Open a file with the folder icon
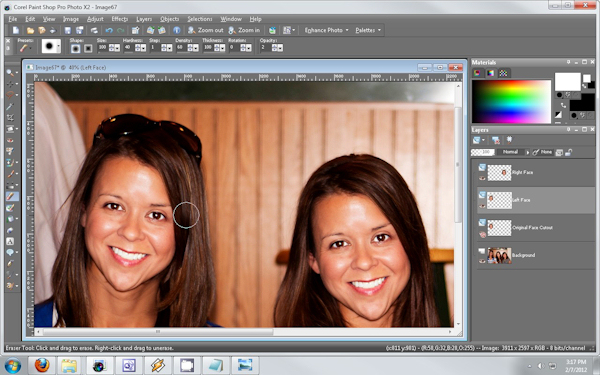The image size is (600, 375). pyautogui.click(x=30, y=30)
